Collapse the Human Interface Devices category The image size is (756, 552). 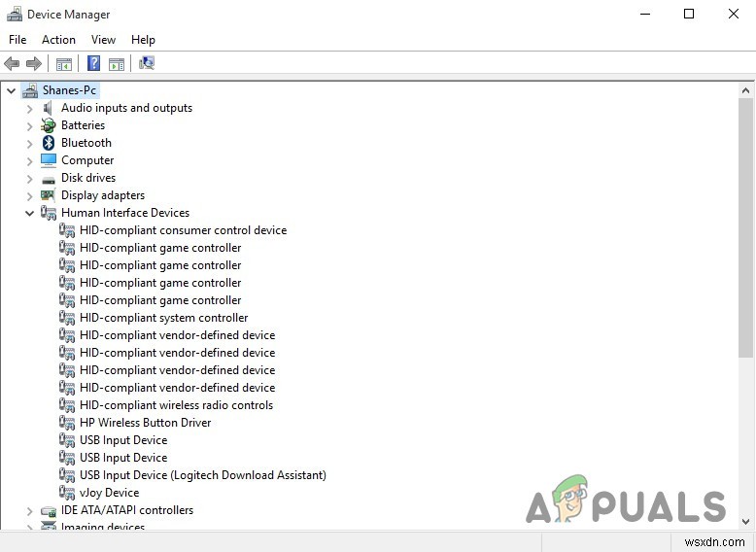tap(29, 213)
